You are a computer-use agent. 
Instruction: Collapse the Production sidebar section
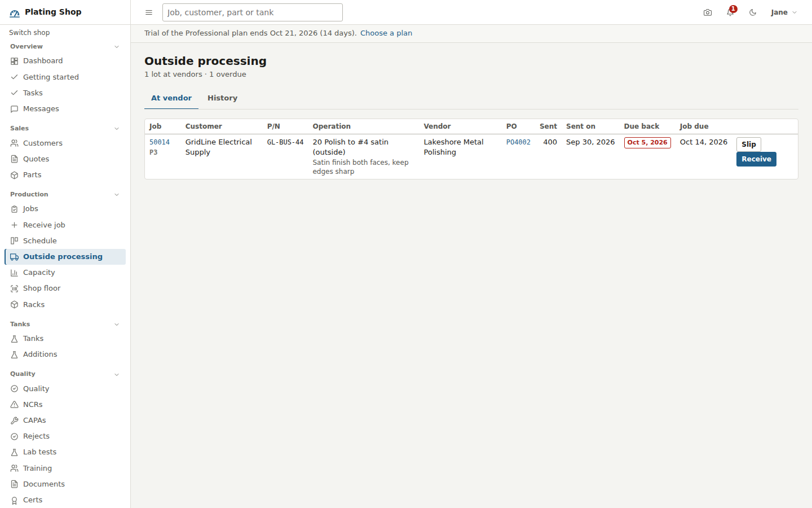(65, 195)
